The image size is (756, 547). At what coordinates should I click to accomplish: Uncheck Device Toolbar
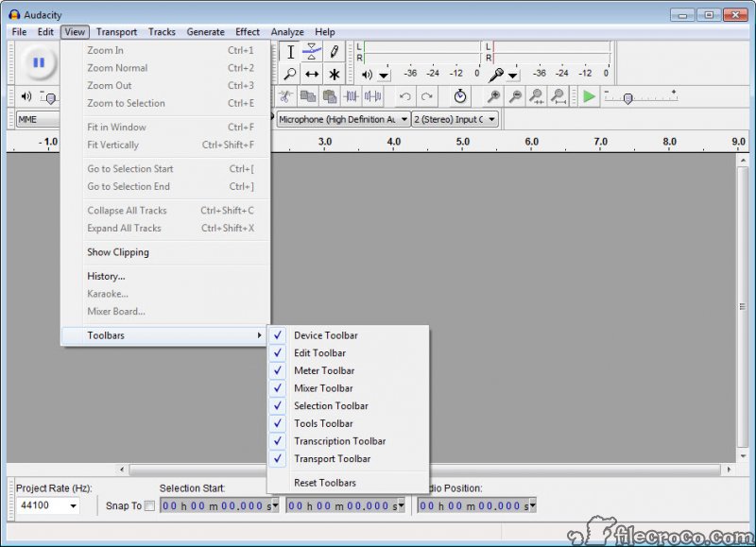347,335
